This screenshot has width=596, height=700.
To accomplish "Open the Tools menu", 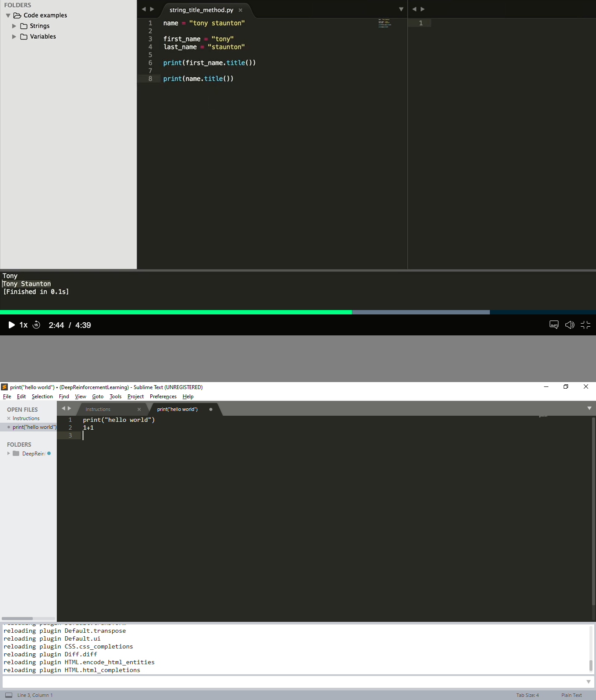I will pos(115,397).
